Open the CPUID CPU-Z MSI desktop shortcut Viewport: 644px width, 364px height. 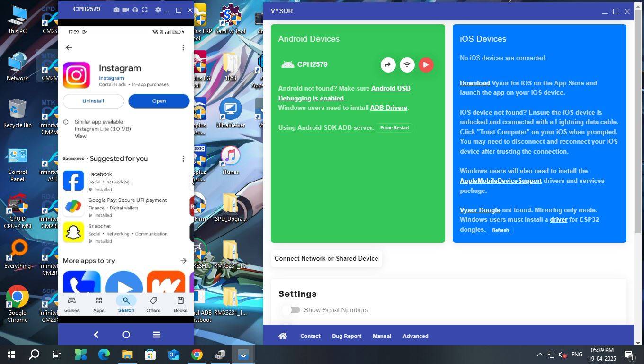point(17,211)
